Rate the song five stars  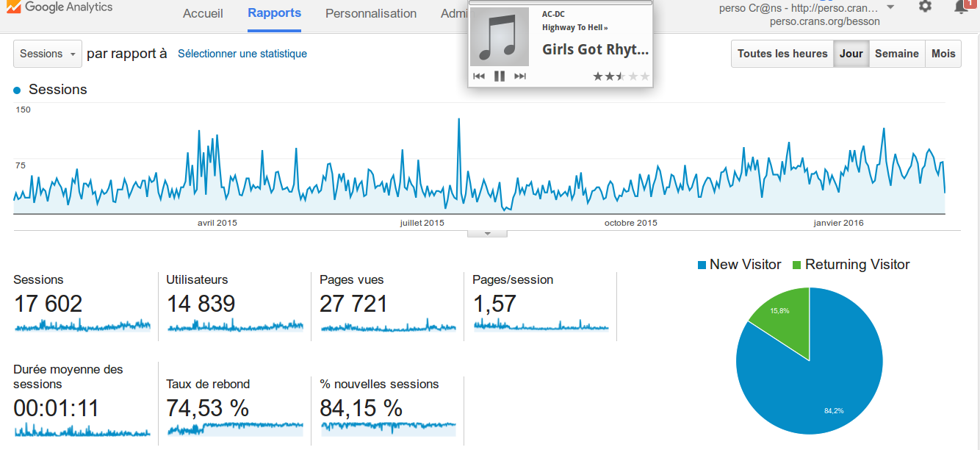pos(644,76)
